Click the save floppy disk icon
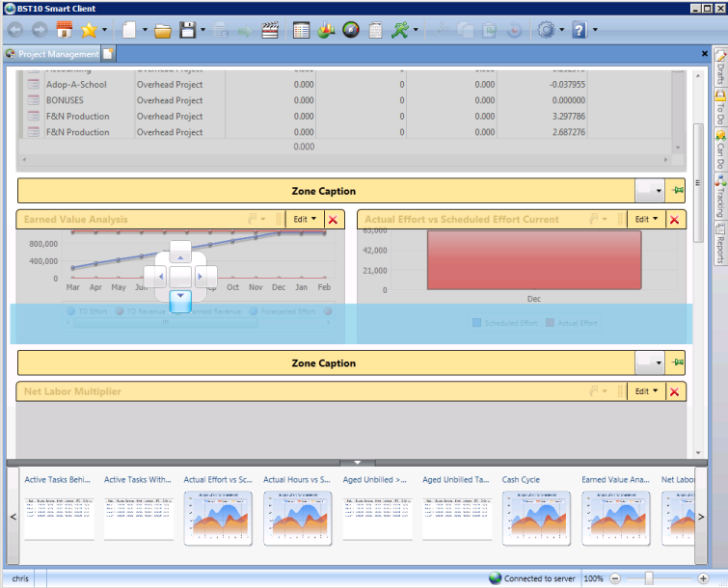Viewport: 728px width, 588px height. tap(188, 30)
